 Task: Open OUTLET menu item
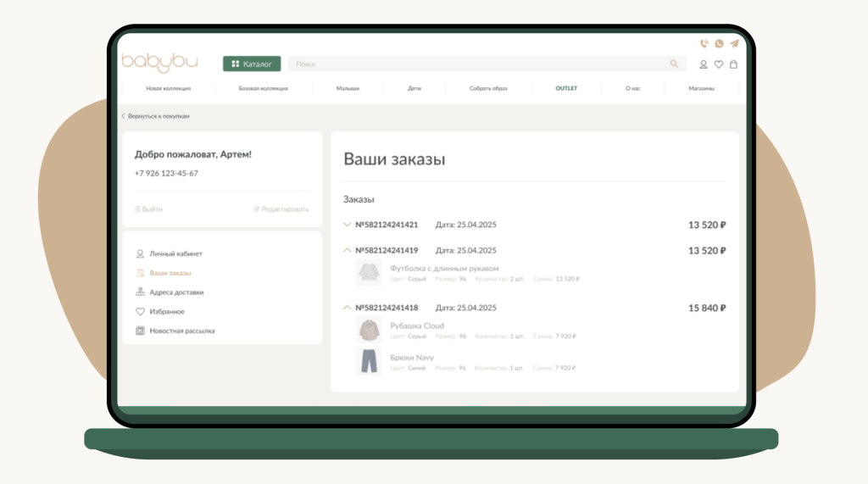[566, 89]
